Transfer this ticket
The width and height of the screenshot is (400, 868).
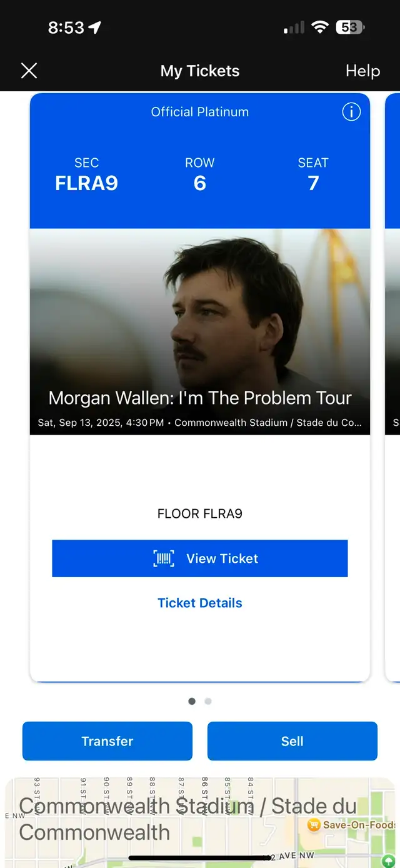(107, 741)
